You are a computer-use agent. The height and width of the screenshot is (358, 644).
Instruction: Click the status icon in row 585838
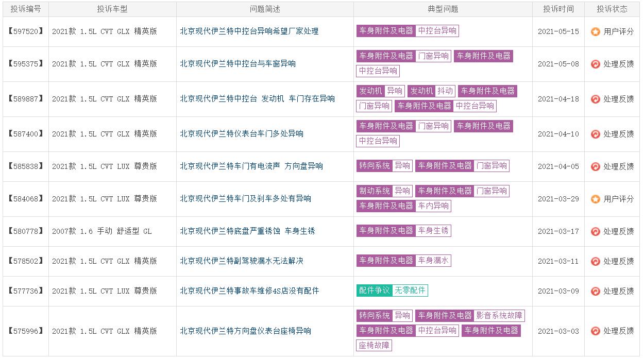click(595, 167)
